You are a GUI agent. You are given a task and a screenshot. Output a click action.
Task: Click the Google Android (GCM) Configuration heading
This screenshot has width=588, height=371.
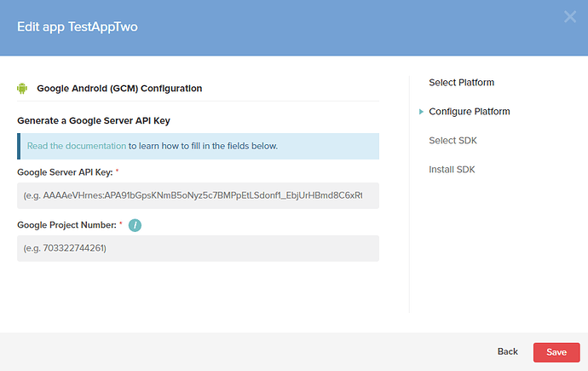point(119,88)
